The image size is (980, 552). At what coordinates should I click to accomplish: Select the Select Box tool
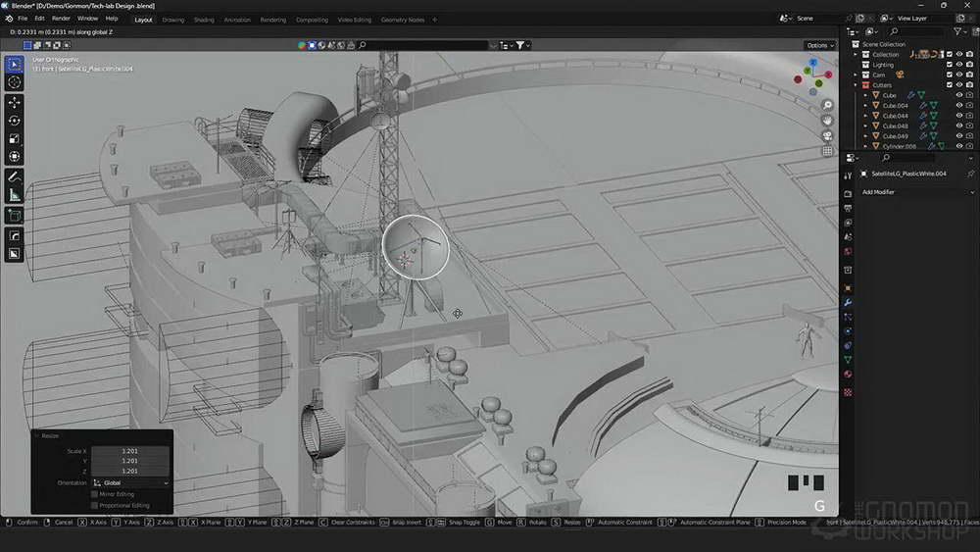(x=15, y=65)
